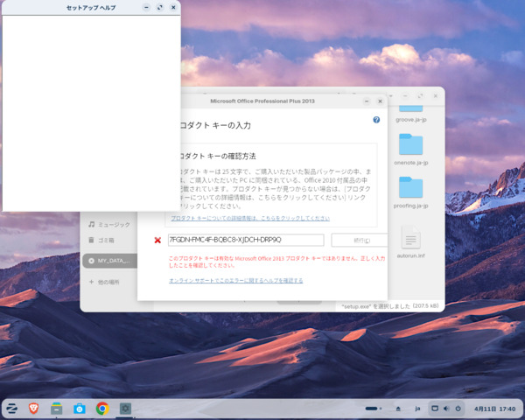Maximize the Files window
The height and width of the screenshot is (420, 525).
pos(420,96)
